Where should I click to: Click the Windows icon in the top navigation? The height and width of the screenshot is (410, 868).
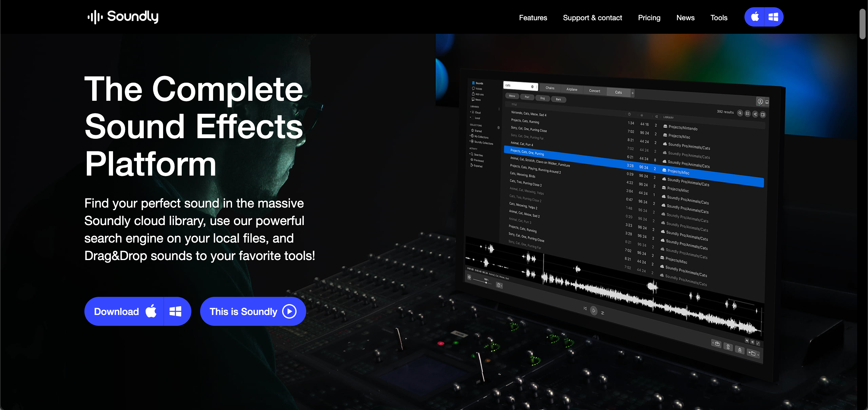[x=773, y=17]
